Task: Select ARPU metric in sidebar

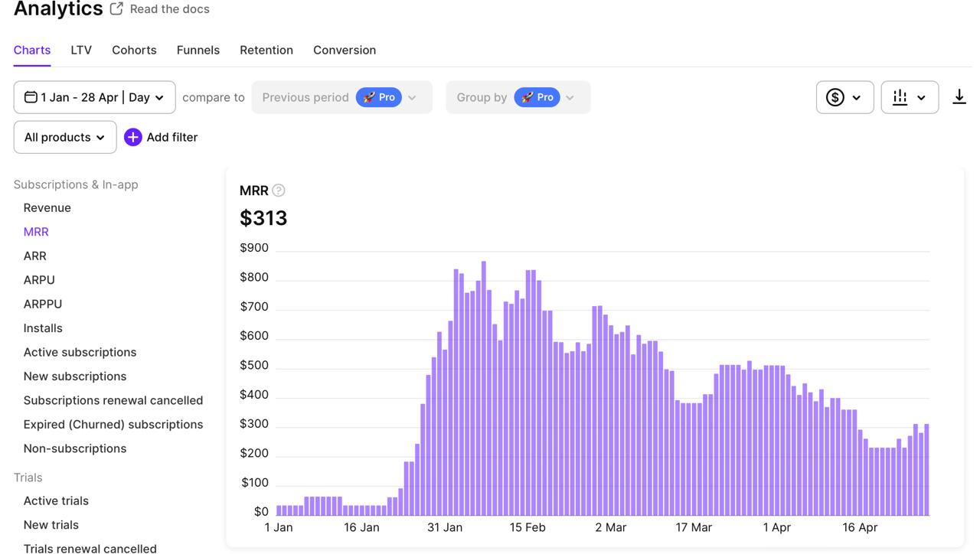Action: pyautogui.click(x=39, y=280)
